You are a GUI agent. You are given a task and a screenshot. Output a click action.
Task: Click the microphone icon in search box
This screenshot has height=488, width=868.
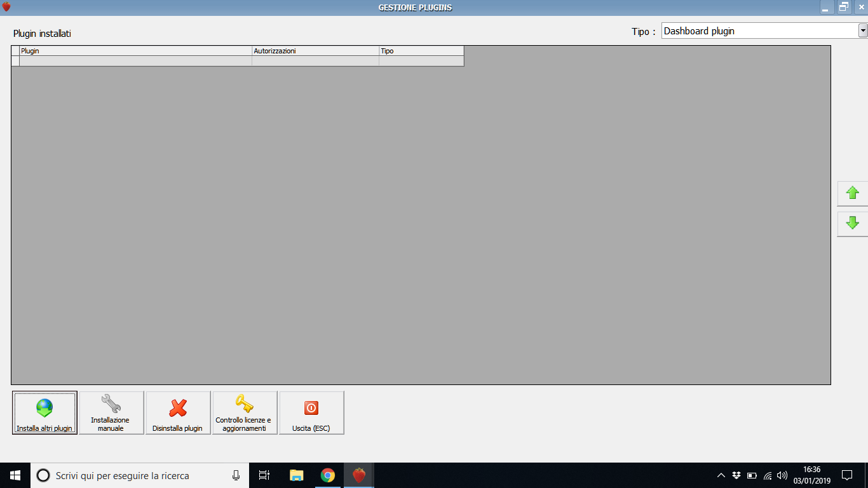(x=236, y=475)
